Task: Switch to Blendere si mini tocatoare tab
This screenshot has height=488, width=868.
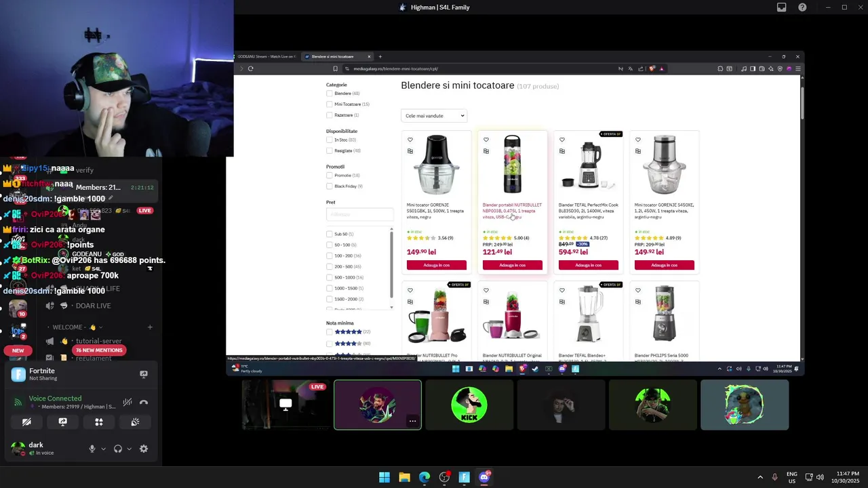Action: 336,56
